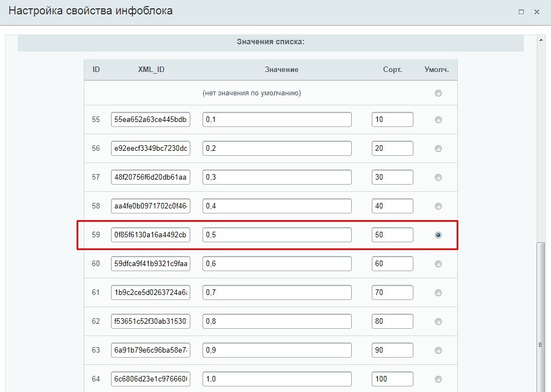Focus the value field containing 0,8
551x392 pixels.
coord(277,322)
